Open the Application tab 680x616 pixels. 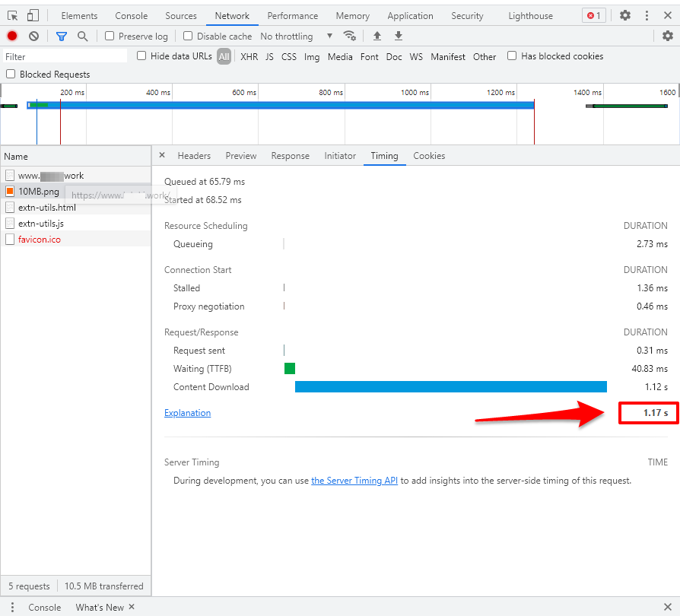coord(410,16)
